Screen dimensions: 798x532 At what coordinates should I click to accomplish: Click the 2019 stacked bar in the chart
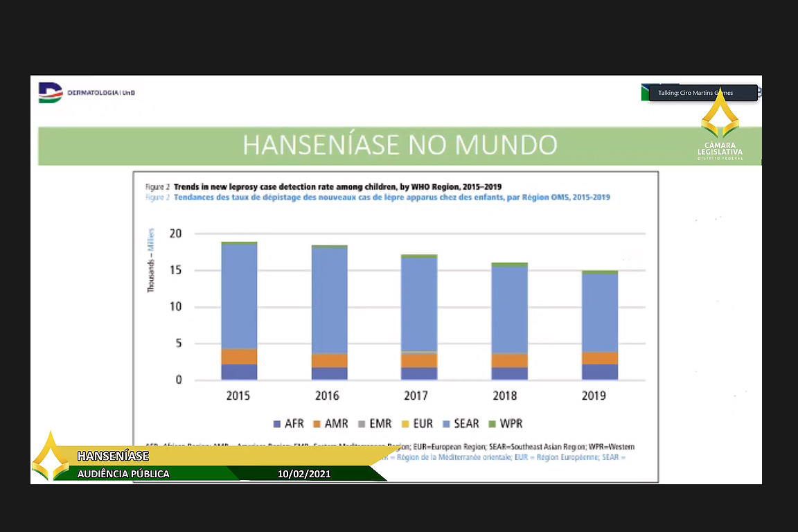tap(600, 326)
